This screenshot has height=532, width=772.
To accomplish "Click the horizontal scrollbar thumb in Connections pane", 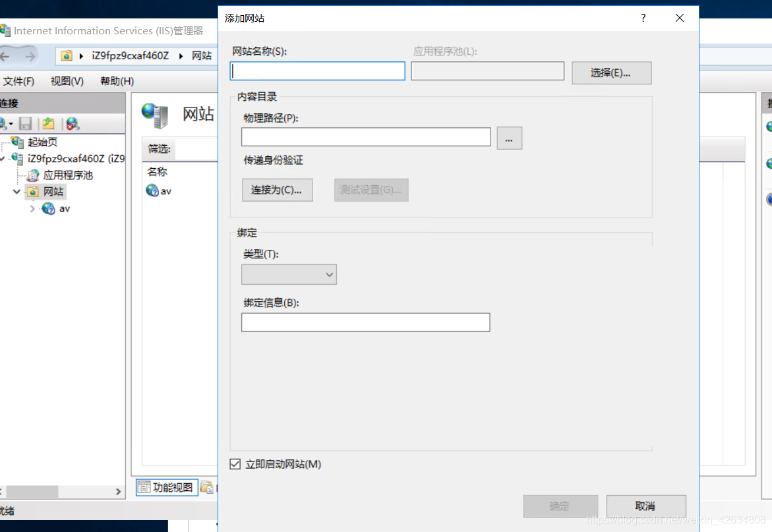I will [32, 492].
